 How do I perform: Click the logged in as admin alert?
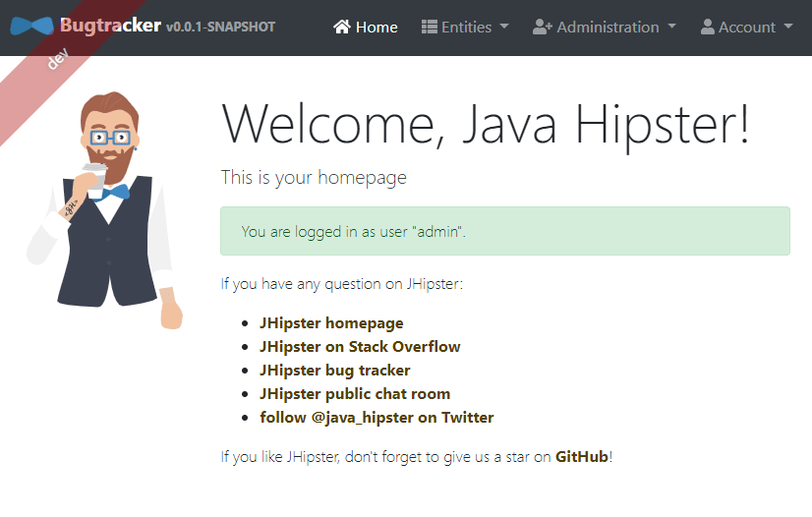[505, 231]
